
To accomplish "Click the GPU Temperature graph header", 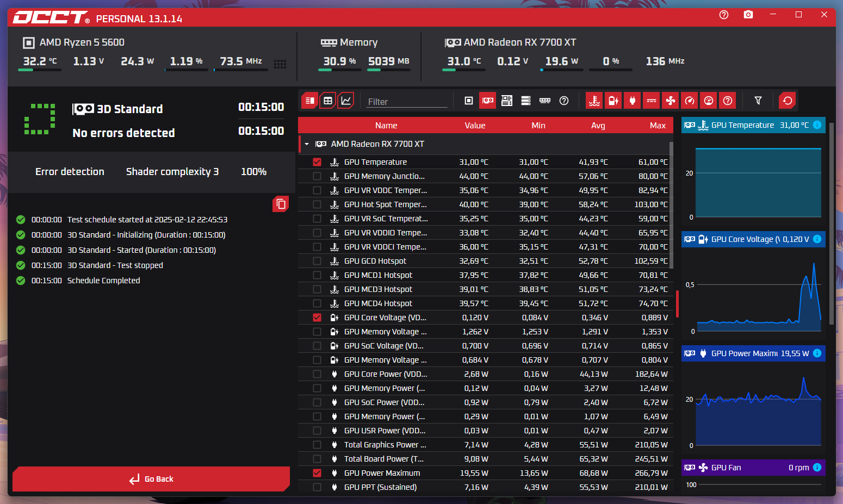I will click(753, 125).
